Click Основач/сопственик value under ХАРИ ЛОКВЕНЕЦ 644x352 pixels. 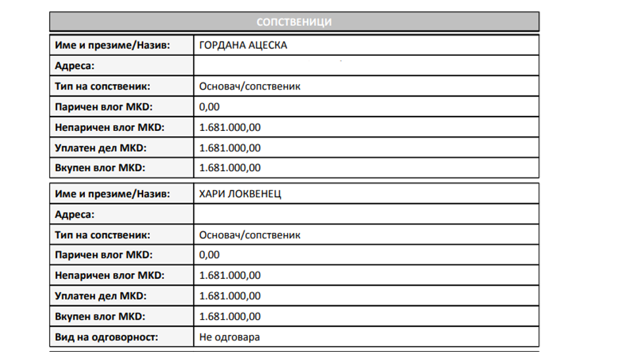coord(250,235)
